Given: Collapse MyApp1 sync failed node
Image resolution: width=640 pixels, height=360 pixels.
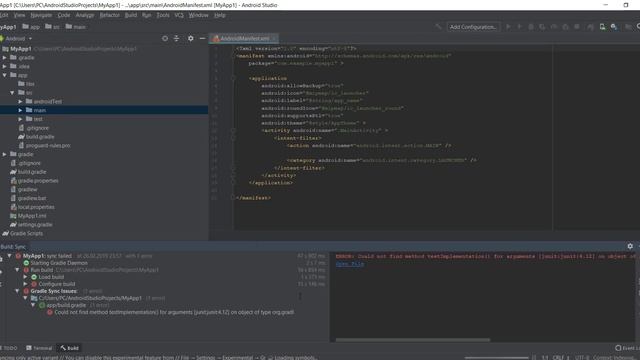Looking at the screenshot, I should (x=9, y=256).
